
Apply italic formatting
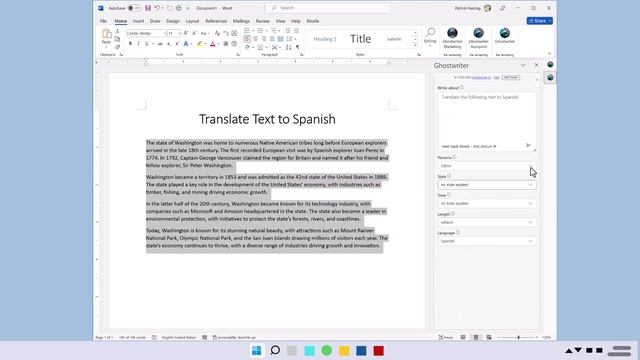(x=138, y=44)
